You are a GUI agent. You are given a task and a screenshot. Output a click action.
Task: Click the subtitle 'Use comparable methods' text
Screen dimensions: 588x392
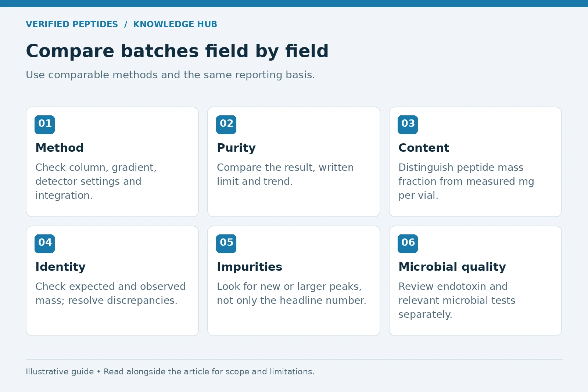pyautogui.click(x=170, y=75)
